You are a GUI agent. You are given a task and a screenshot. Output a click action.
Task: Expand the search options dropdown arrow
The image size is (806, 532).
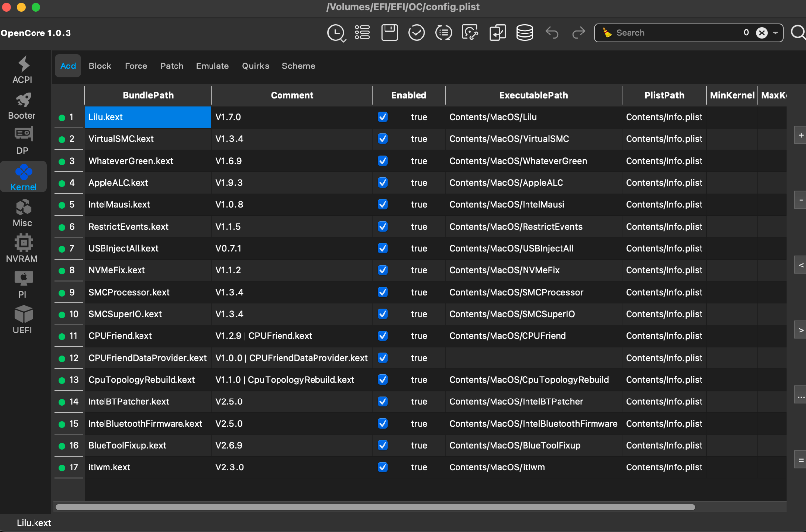775,33
